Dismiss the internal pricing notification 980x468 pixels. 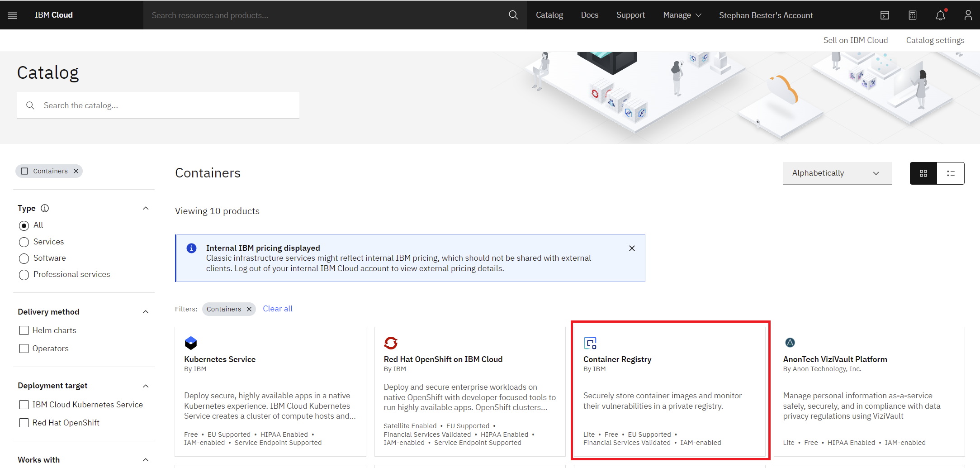(x=632, y=248)
